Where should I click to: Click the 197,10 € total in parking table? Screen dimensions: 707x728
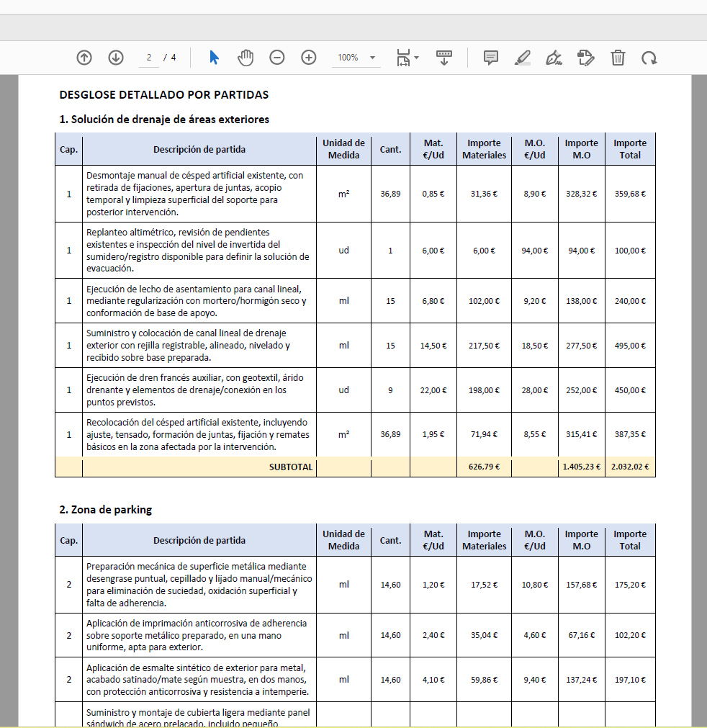tap(630, 680)
